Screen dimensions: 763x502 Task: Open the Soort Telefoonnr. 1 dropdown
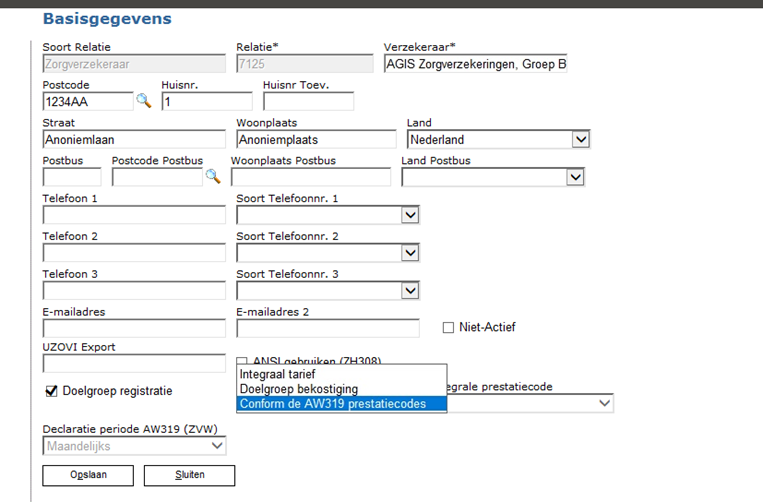(409, 214)
